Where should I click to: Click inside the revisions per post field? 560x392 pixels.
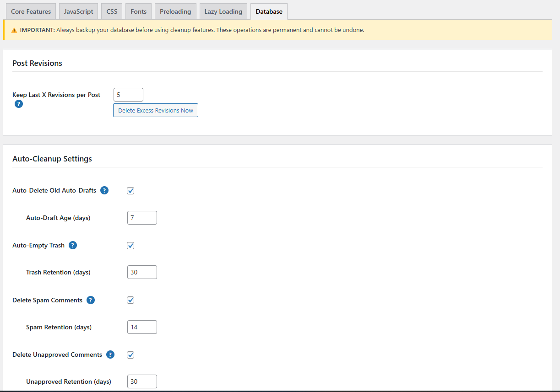pyautogui.click(x=128, y=94)
